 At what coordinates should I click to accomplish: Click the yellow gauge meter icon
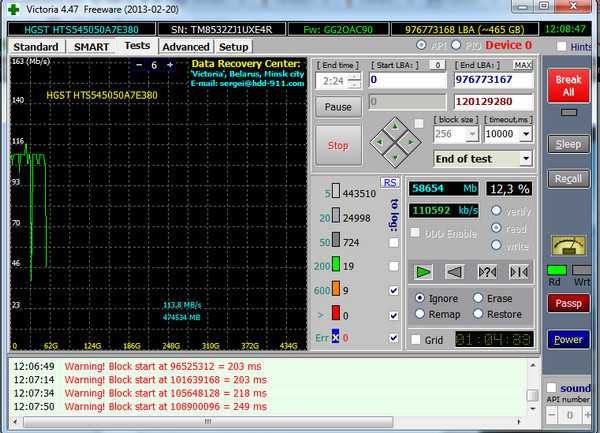tap(568, 246)
